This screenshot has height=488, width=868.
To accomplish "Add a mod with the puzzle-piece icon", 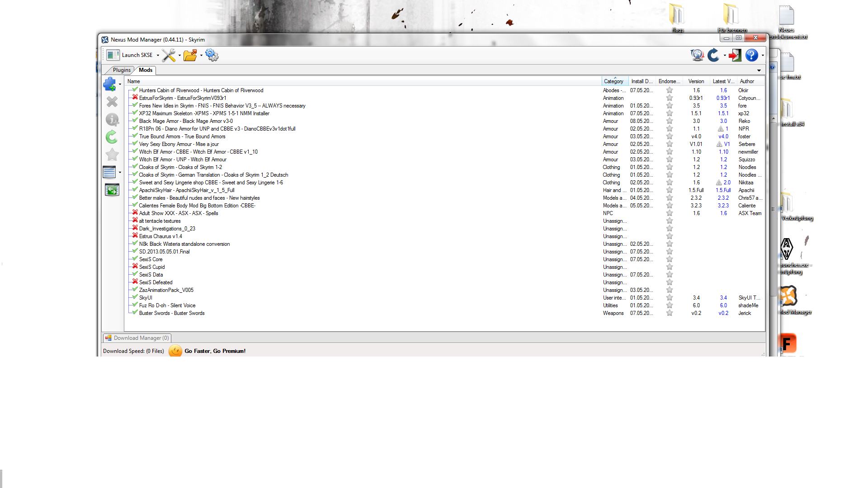I will pyautogui.click(x=110, y=84).
